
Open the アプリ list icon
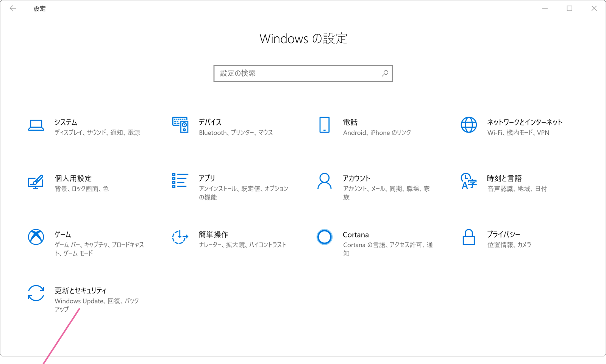click(180, 181)
